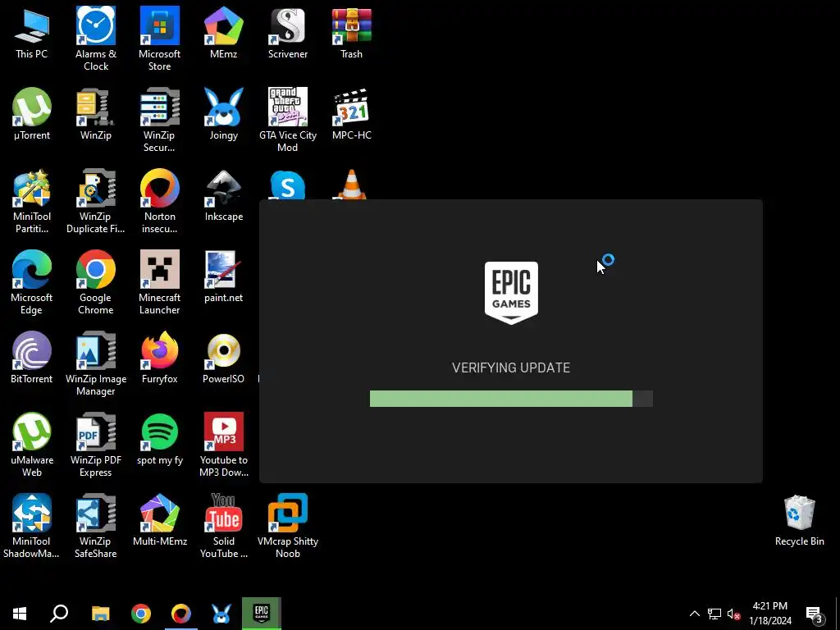
Task: Open taskbar Search
Action: point(59,614)
